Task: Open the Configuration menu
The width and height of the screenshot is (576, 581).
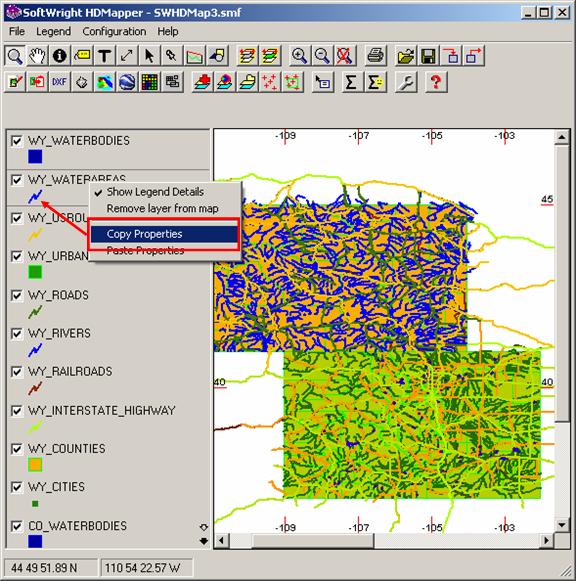Action: point(114,31)
